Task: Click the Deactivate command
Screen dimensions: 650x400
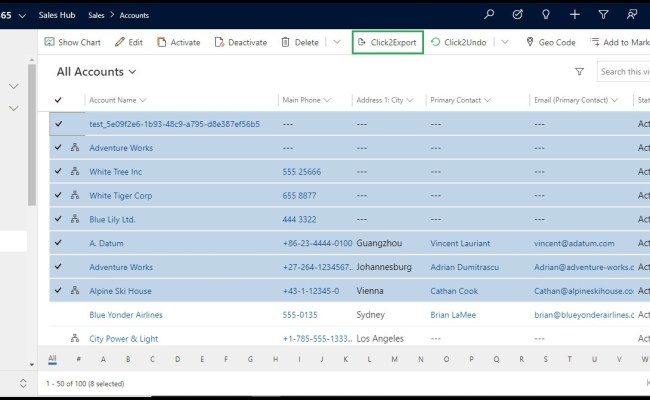Action: click(x=241, y=42)
